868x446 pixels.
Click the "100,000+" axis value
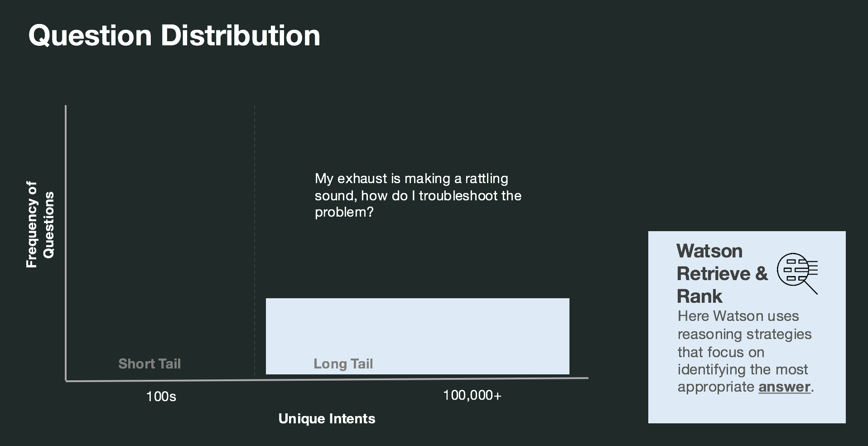pos(472,395)
